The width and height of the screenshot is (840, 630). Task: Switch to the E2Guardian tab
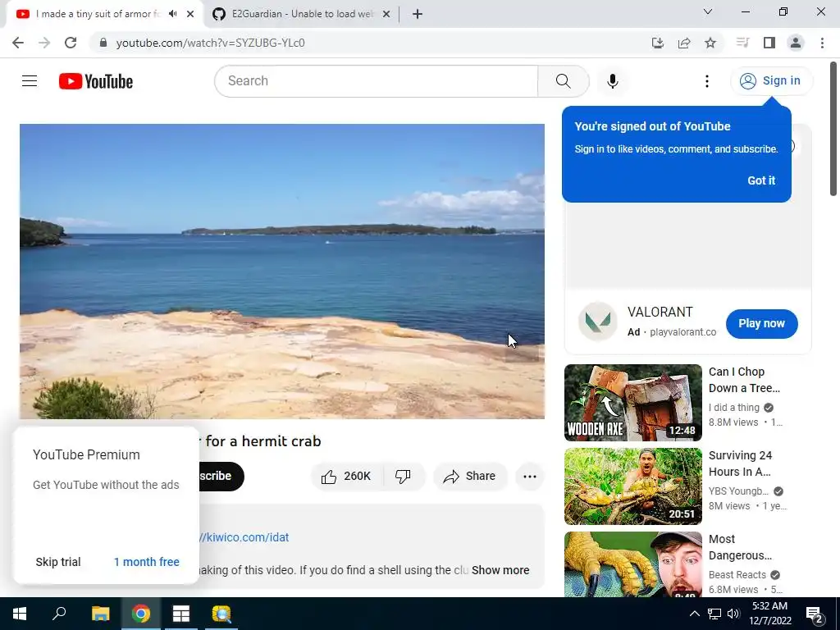[302, 14]
